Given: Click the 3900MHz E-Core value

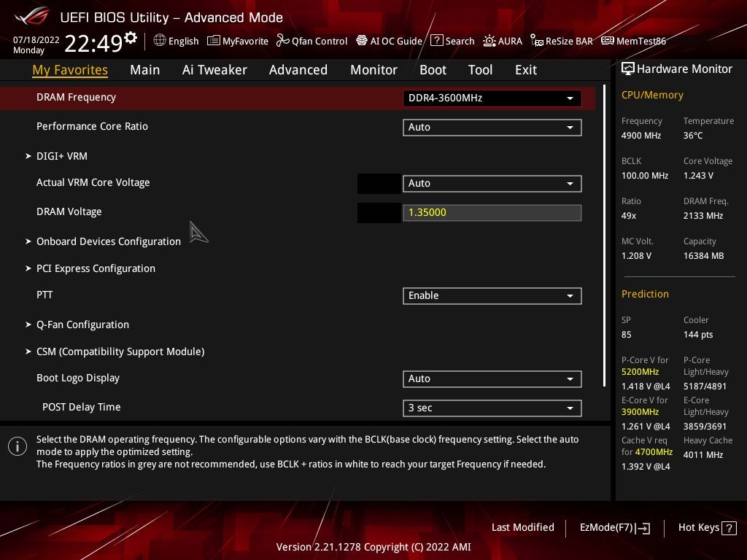Looking at the screenshot, I should pos(640,412).
